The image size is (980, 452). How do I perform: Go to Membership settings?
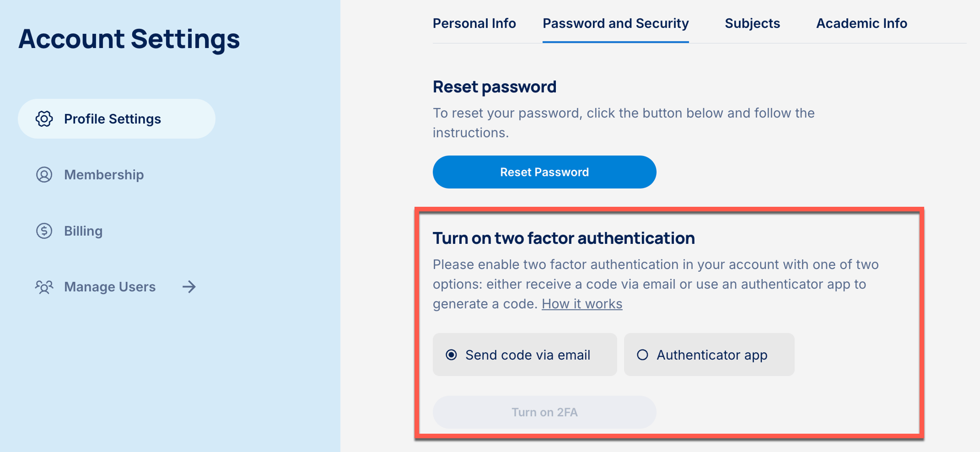click(x=104, y=175)
